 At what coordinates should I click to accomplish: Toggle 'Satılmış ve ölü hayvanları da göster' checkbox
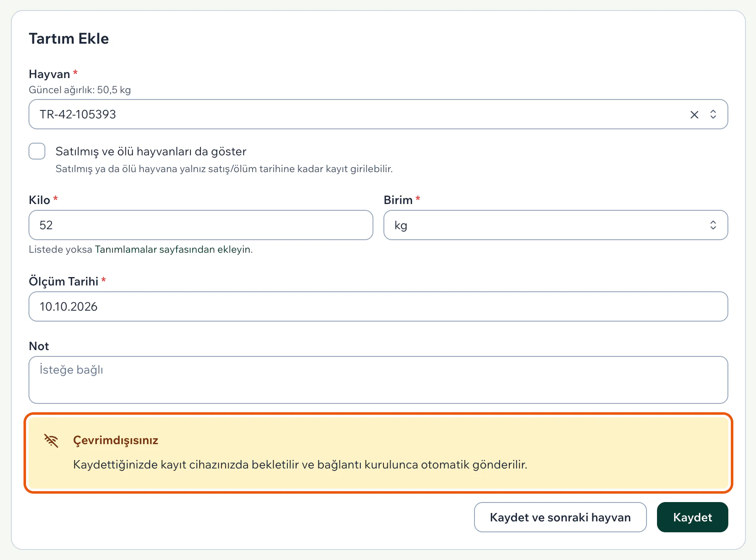[x=37, y=151]
